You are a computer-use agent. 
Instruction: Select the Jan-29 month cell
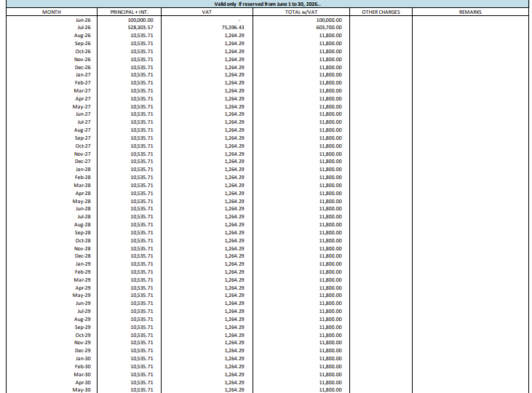pos(83,264)
